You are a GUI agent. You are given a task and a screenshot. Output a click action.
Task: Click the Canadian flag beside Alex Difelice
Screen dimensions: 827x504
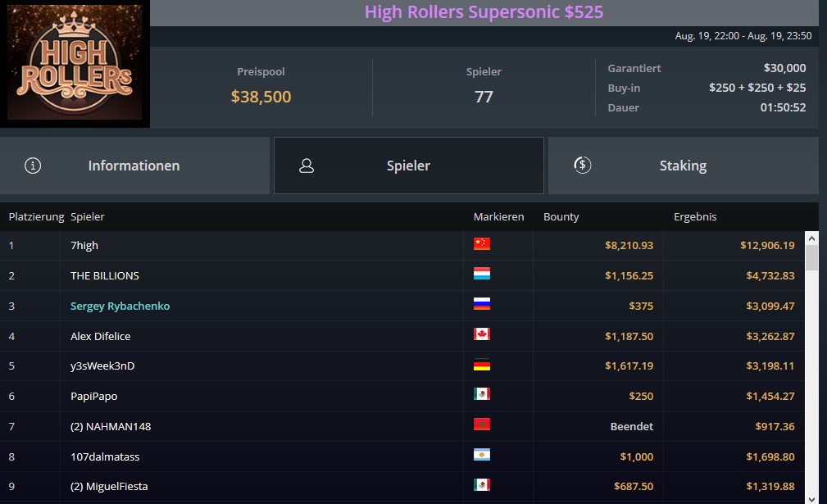coord(482,334)
